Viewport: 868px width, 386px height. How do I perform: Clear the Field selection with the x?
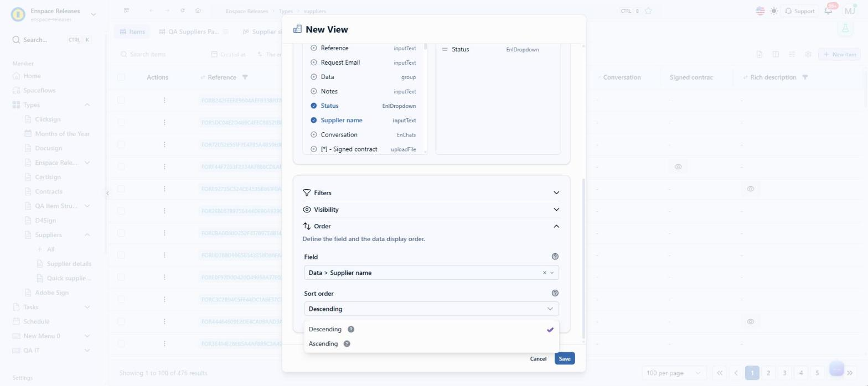pos(544,273)
